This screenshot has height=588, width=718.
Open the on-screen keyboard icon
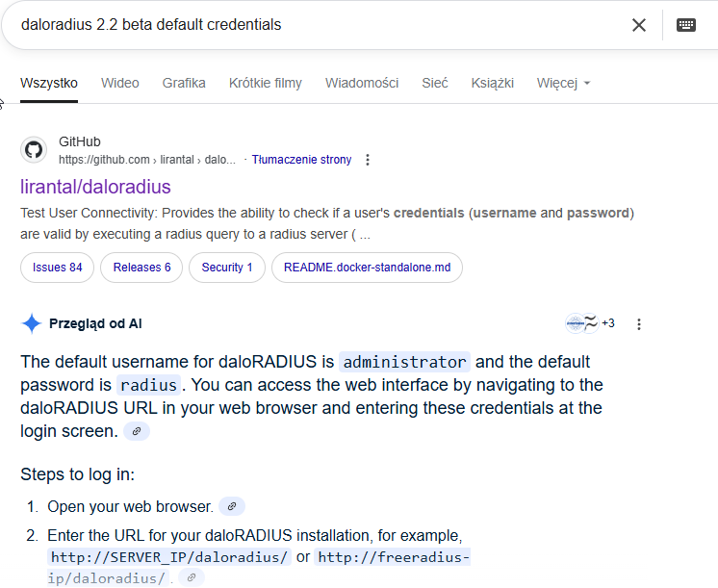click(x=686, y=25)
